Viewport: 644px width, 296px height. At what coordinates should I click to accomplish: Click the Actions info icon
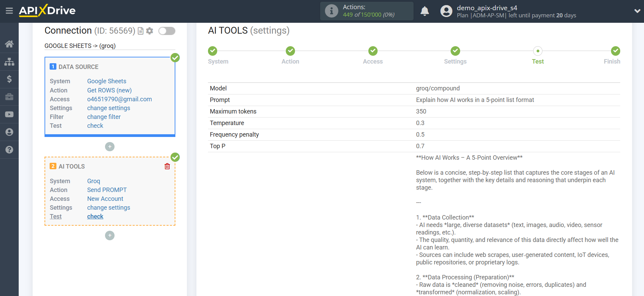click(x=331, y=11)
